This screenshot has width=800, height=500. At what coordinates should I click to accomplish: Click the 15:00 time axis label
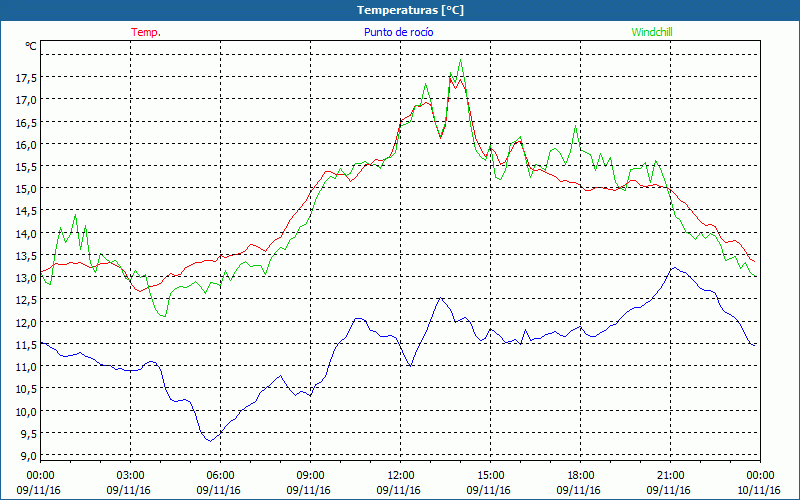pyautogui.click(x=490, y=476)
